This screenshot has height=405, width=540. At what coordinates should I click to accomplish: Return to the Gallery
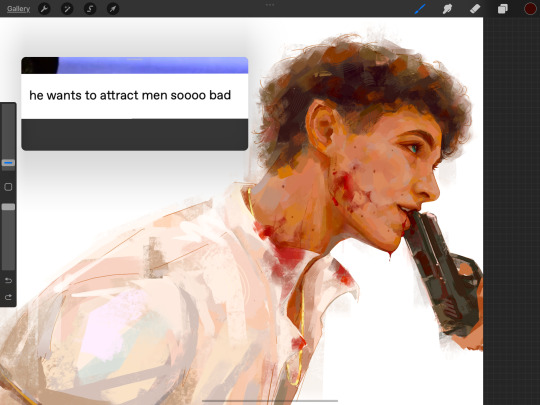(18, 9)
